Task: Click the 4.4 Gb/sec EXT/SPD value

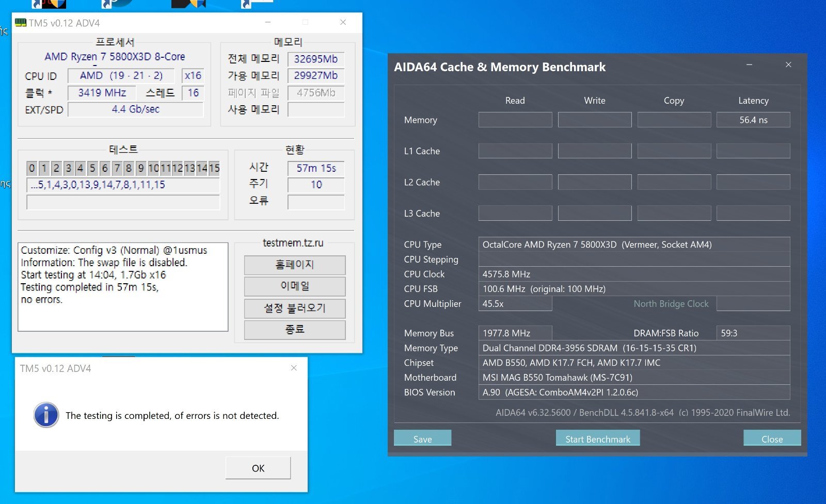Action: point(135,109)
